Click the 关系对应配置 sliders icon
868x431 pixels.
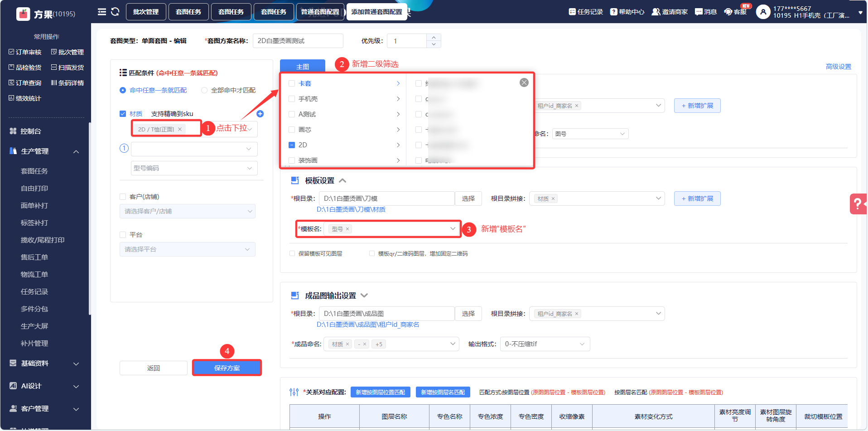coord(294,392)
